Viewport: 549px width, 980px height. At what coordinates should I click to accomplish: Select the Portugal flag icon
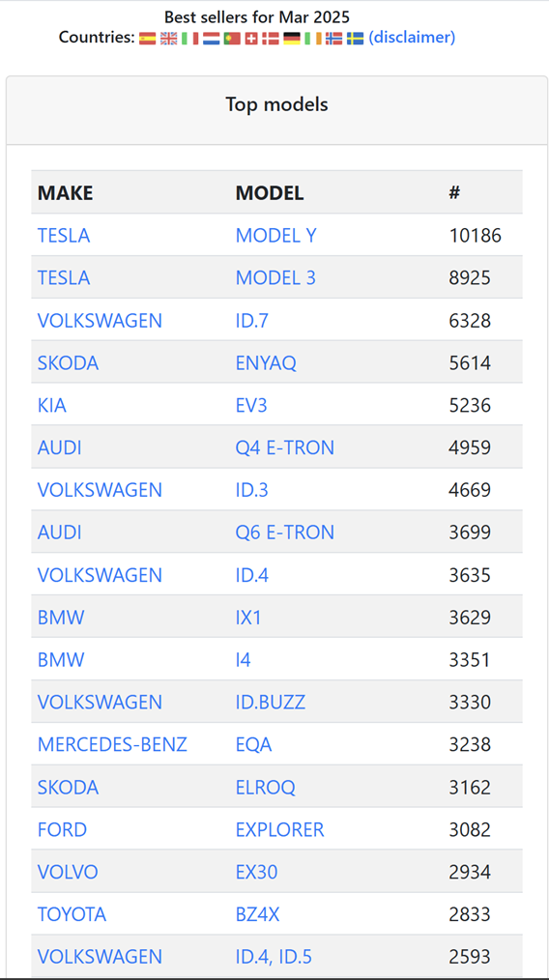tap(232, 38)
